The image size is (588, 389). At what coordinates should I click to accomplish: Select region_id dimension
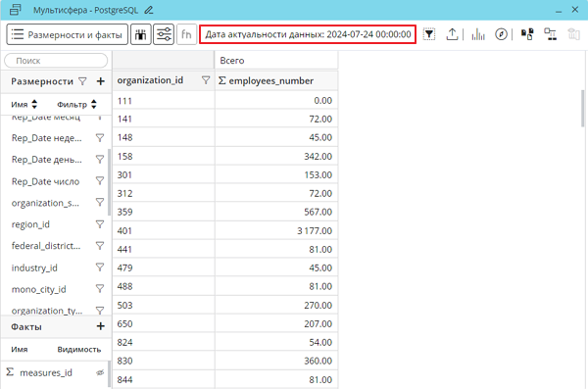click(x=30, y=224)
